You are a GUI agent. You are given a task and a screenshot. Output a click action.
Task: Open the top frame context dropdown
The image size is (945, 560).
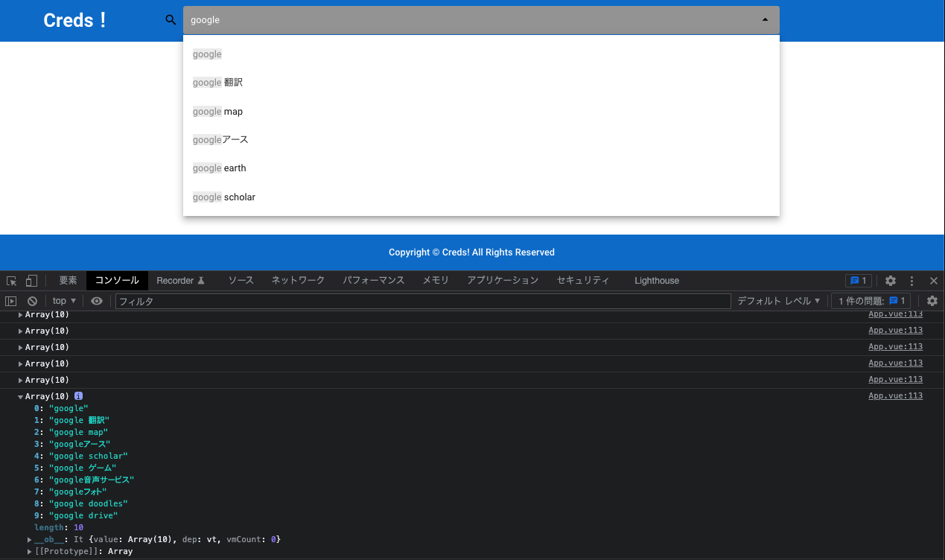pos(63,300)
